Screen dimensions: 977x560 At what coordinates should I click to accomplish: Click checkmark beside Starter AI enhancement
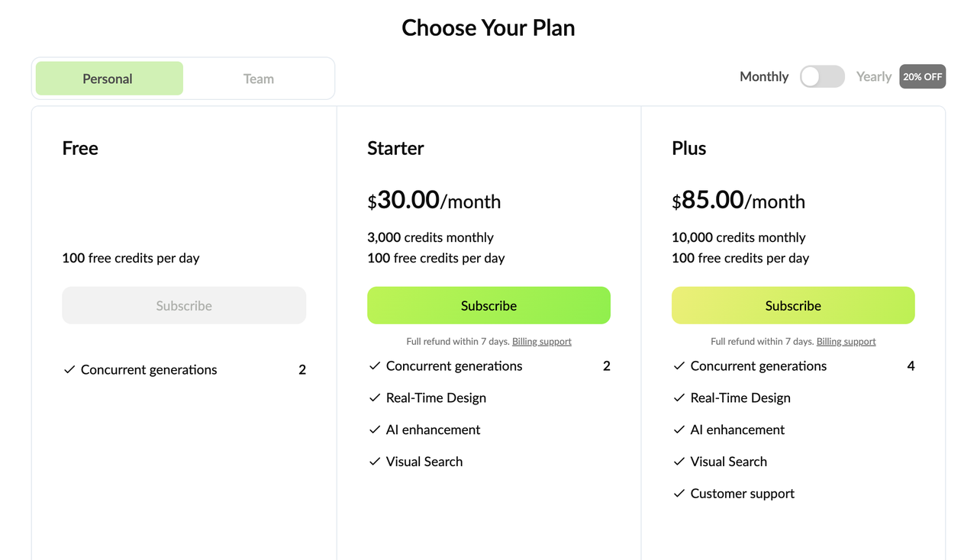[375, 430]
